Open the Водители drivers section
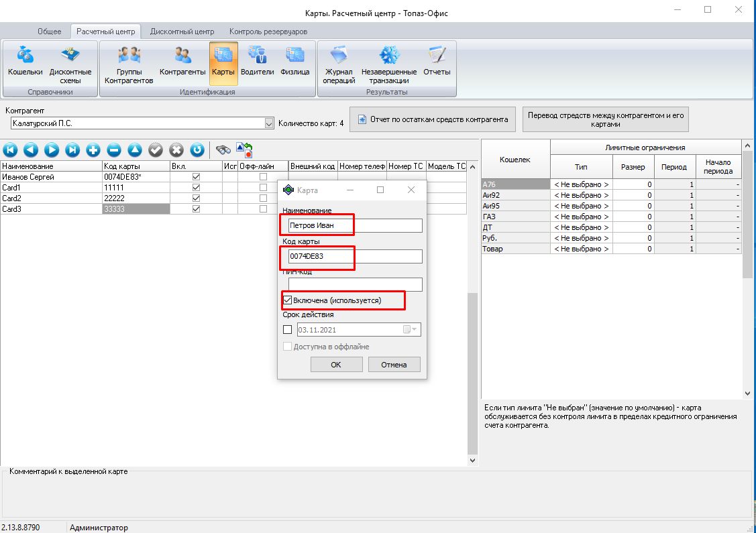Screen dimensions: 756x533 tap(257, 62)
